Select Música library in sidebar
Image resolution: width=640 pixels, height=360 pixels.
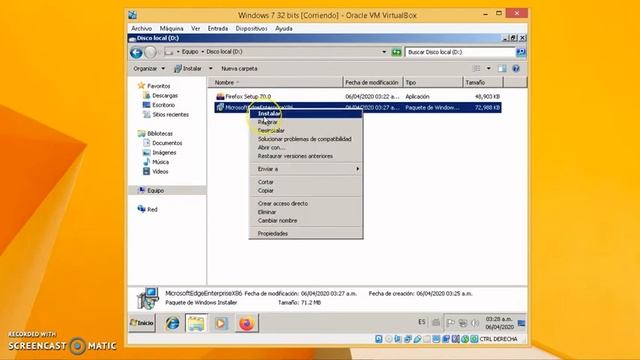160,162
